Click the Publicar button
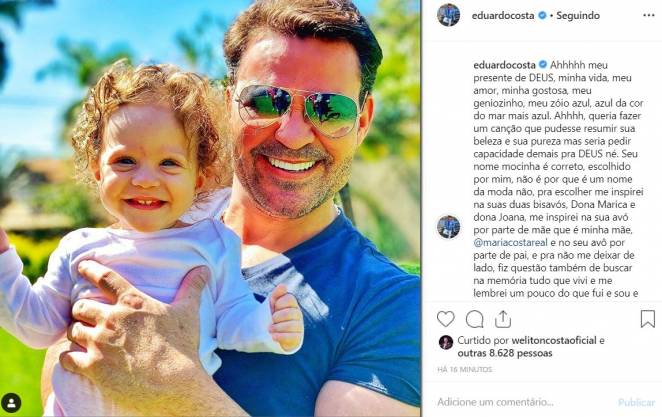The image size is (662, 417). [x=636, y=402]
